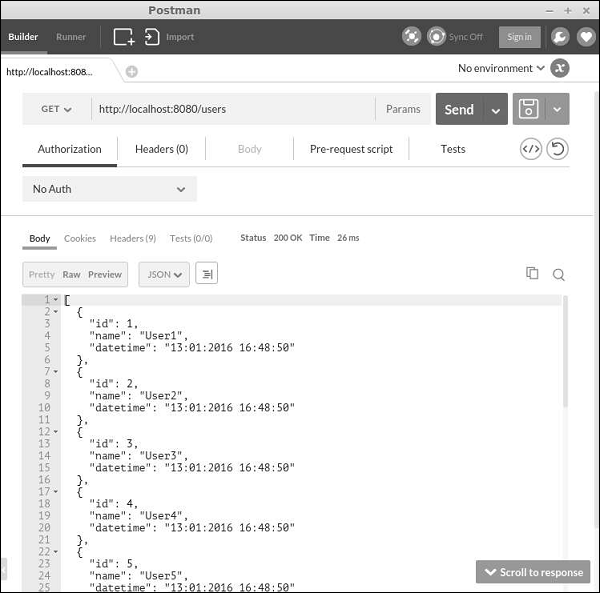
Task: Click the "id": 3 line
Action: [113, 443]
